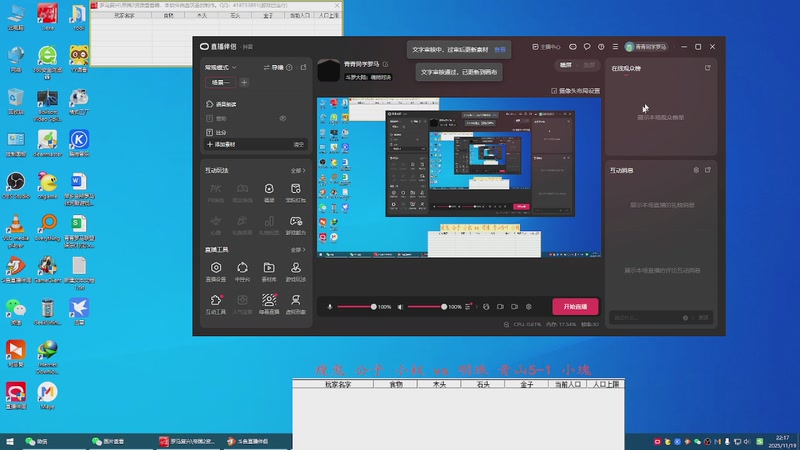Adjust the microphone volume slider
The width and height of the screenshot is (800, 450).
(357, 307)
